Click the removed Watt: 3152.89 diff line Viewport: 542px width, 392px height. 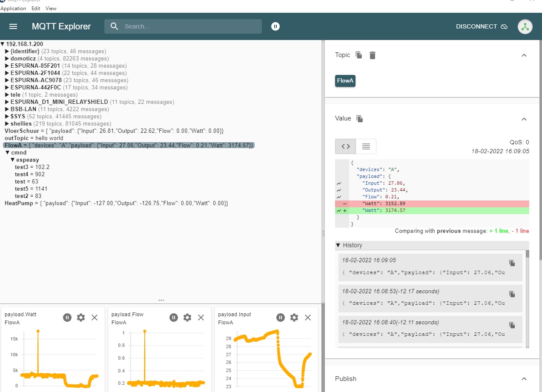(432, 203)
